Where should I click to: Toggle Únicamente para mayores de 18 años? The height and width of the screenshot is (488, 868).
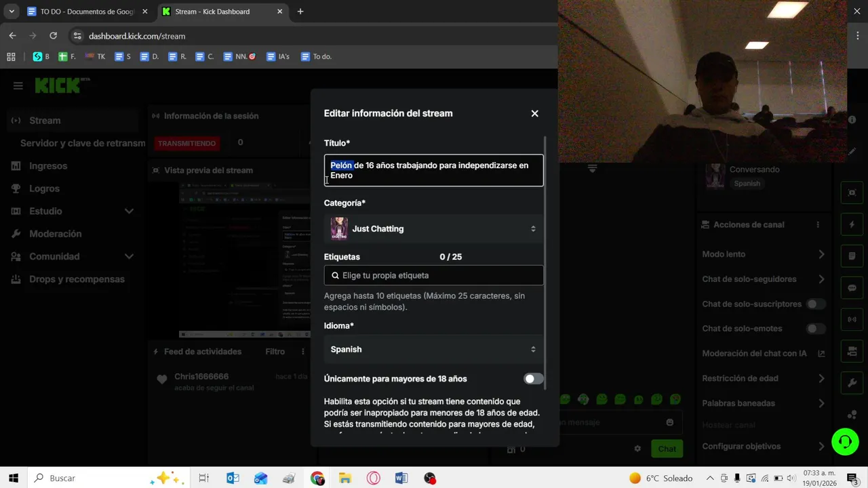(x=533, y=379)
